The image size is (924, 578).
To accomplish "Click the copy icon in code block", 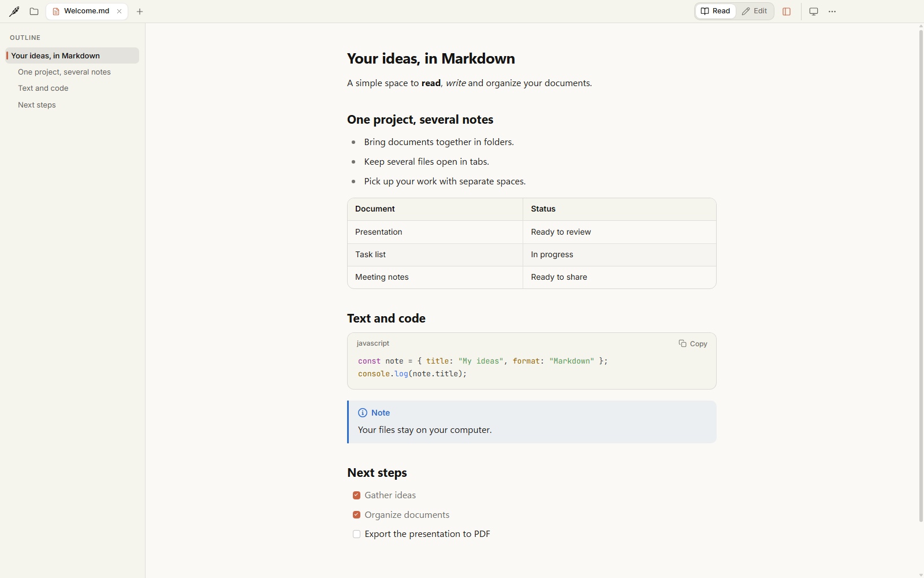I will point(683,343).
